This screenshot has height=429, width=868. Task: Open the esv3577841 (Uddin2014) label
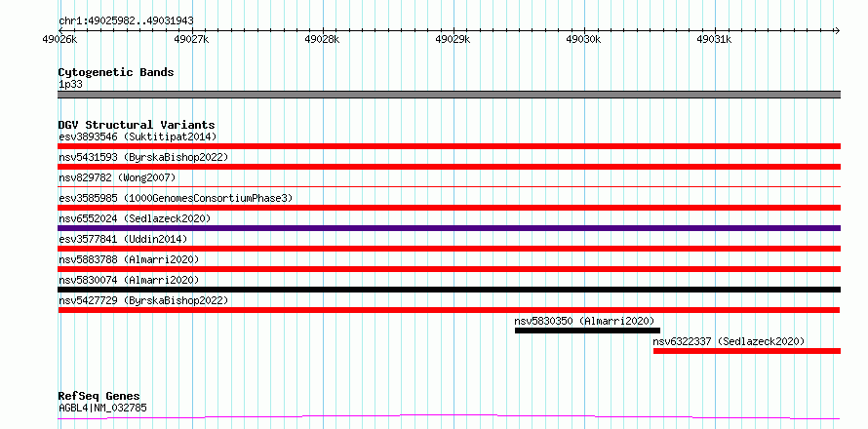(123, 239)
